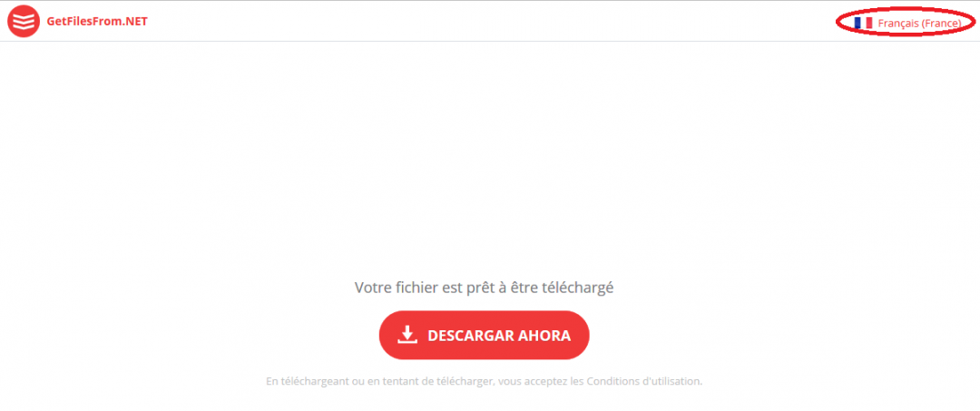The width and height of the screenshot is (980, 411).
Task: Open the GetFilesFrom.NET brand name link
Action: click(x=97, y=21)
